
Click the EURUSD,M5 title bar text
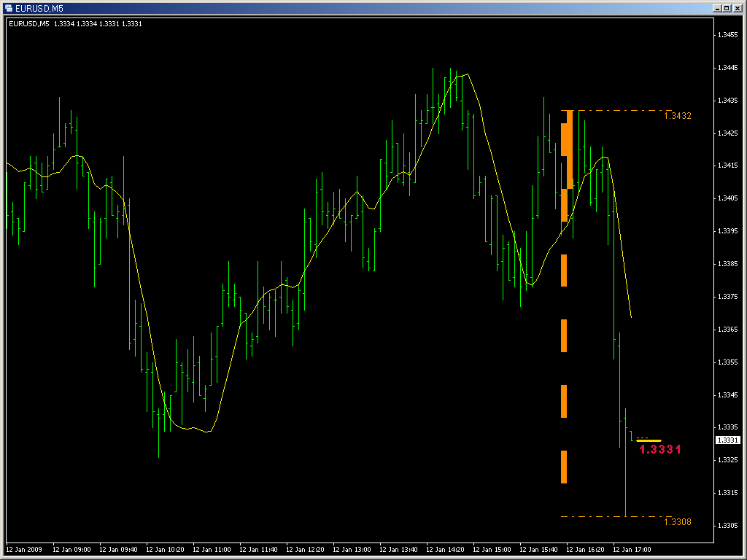pos(39,9)
